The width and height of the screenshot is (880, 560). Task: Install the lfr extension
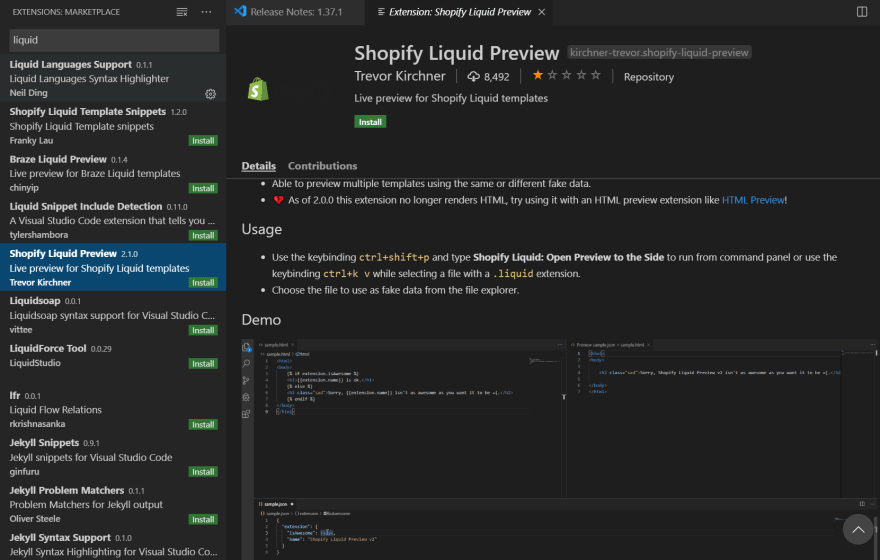click(x=203, y=425)
